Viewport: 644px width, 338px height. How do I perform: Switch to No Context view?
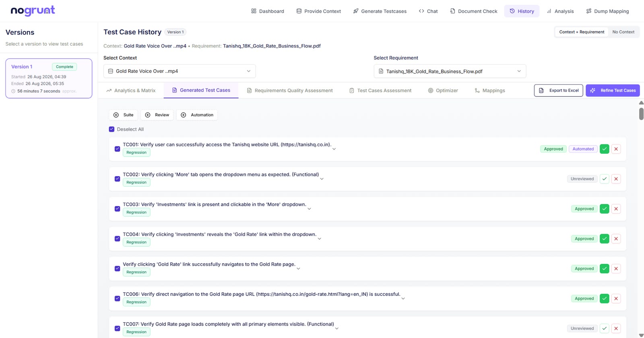(x=623, y=32)
